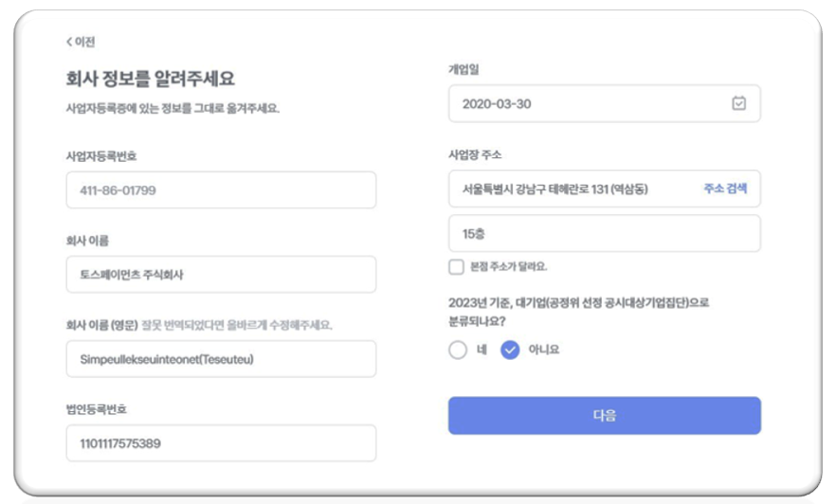Open the calendar icon in 개업일 field
837x504 pixels.
(x=739, y=104)
